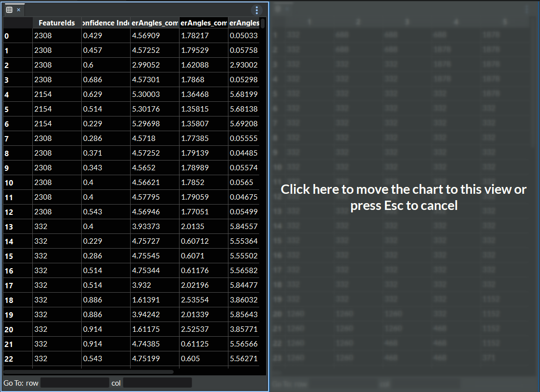This screenshot has width=540, height=392.
Task: Click into the Go To col field
Action: 157,383
